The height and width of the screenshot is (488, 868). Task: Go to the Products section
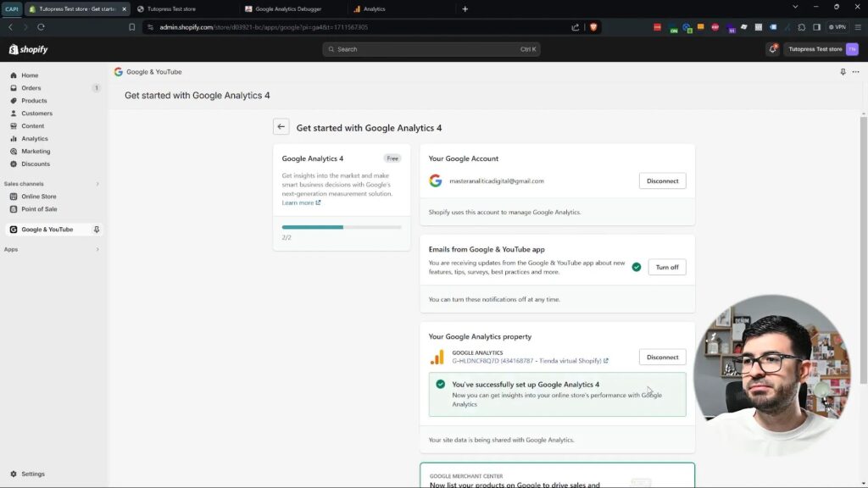click(34, 101)
